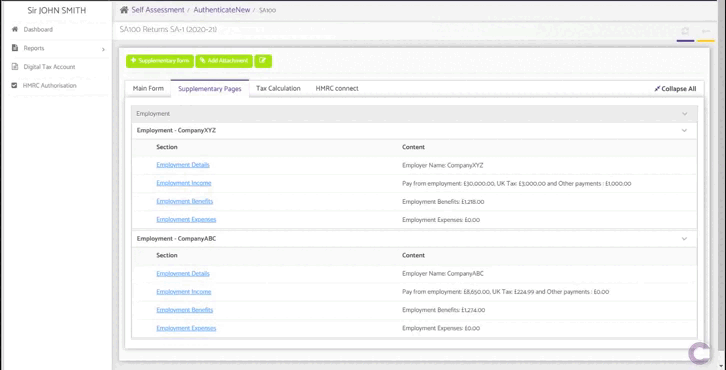Click the Digital Tax Account file icon
726x370 pixels.
pos(14,67)
